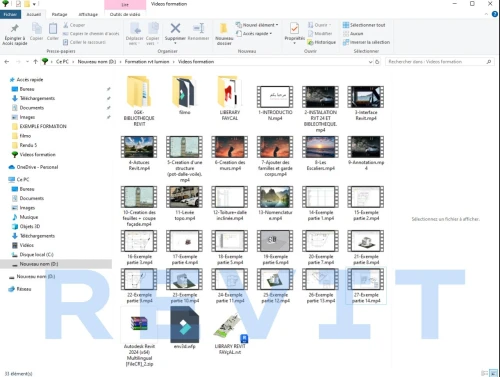
Task: Click the Rechercher dans Videos formation field
Action: (x=439, y=62)
